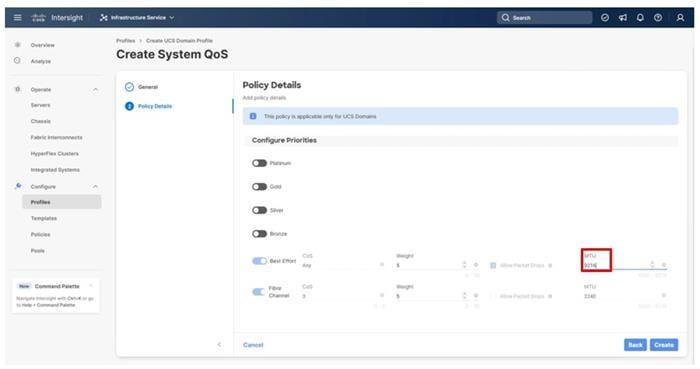Enable the Platinum priority toggle
The image size is (700, 369).
point(259,163)
